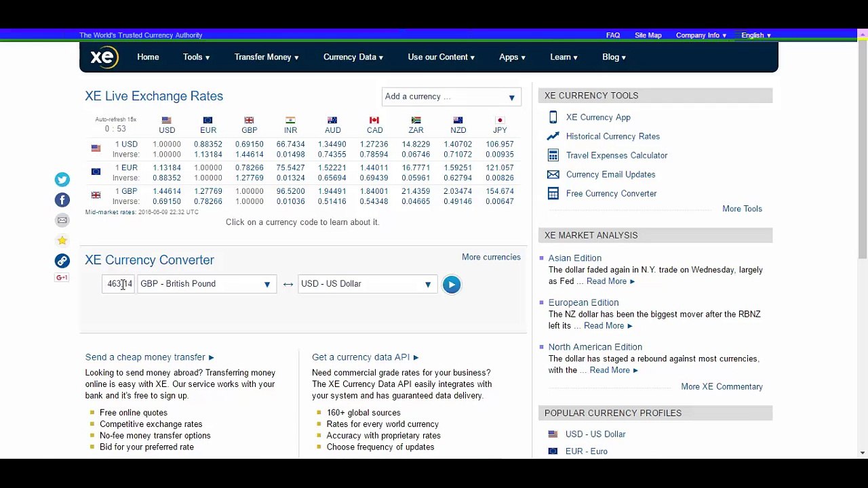Open the Add a currency dropdown
This screenshot has width=868, height=488.
coord(452,97)
